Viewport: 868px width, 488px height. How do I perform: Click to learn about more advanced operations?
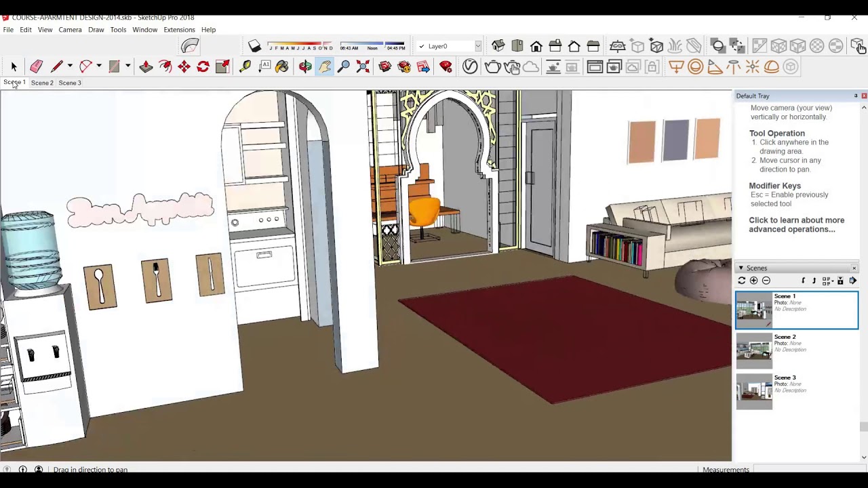coord(797,225)
